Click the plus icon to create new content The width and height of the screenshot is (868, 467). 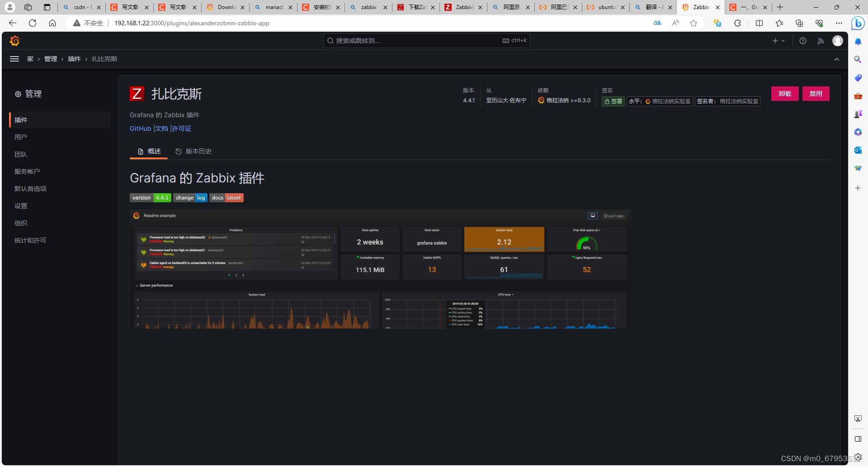pos(774,41)
